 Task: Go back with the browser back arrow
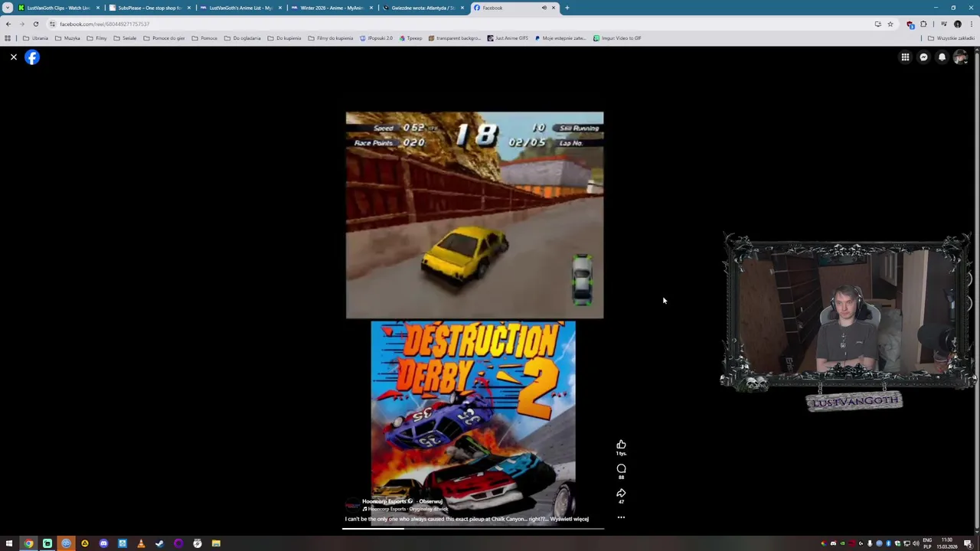coord(8,24)
